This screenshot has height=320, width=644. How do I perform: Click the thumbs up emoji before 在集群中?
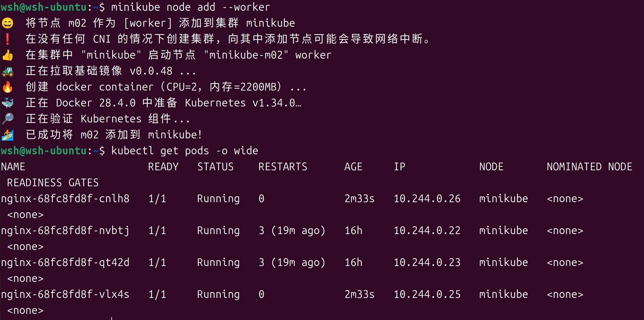pos(7,55)
